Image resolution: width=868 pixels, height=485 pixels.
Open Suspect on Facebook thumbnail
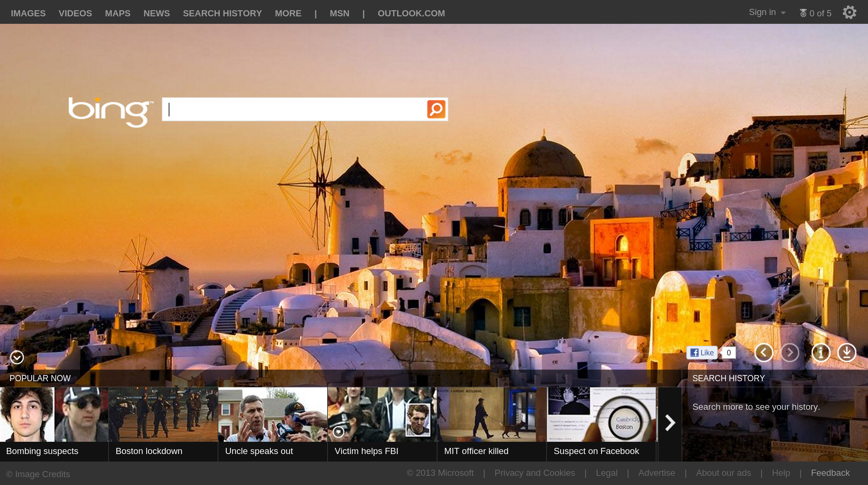tap(601, 414)
